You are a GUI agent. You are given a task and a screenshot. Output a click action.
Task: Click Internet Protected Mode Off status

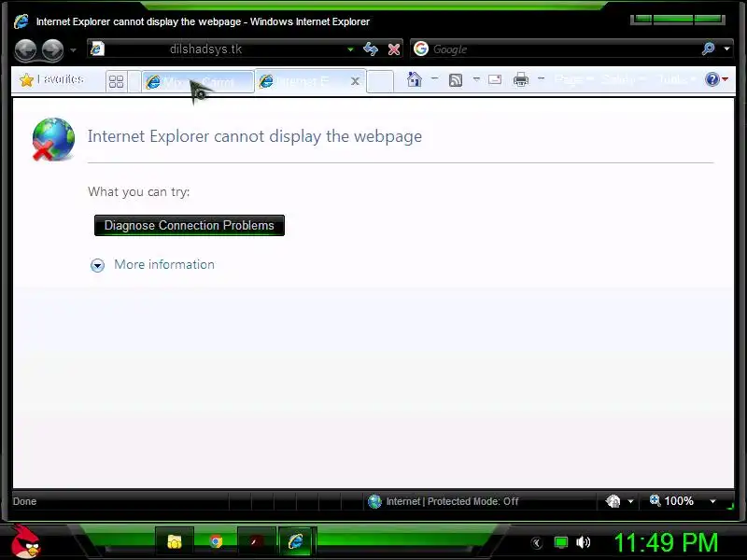[x=452, y=501]
